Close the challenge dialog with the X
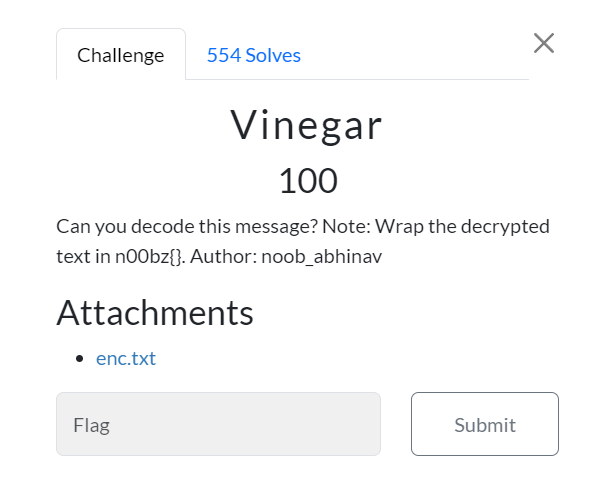This screenshot has width=611, height=479. point(544,43)
